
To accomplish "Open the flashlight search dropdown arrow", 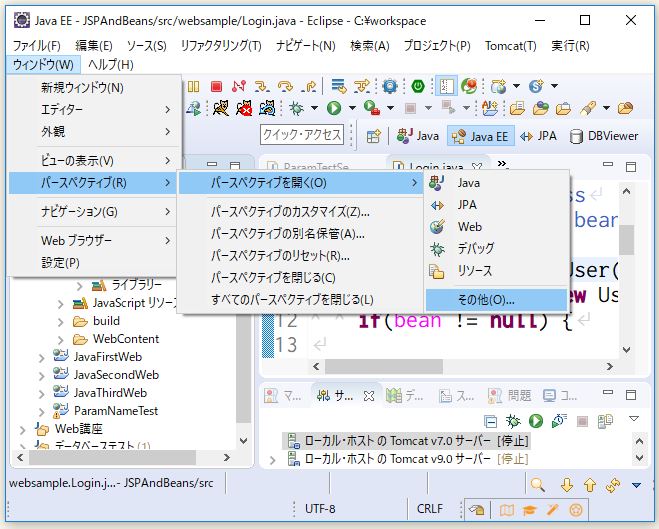I will coord(606,108).
